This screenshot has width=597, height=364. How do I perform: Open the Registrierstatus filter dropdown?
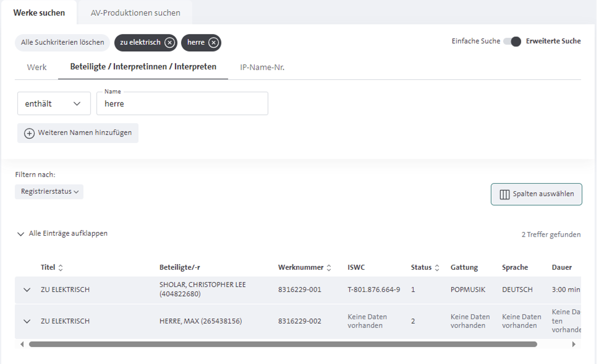click(49, 192)
